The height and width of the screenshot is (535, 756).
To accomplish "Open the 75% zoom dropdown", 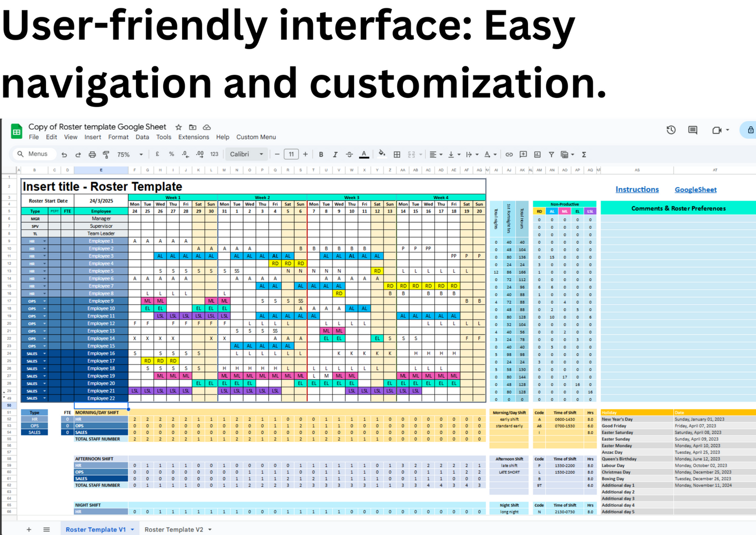I will (130, 155).
